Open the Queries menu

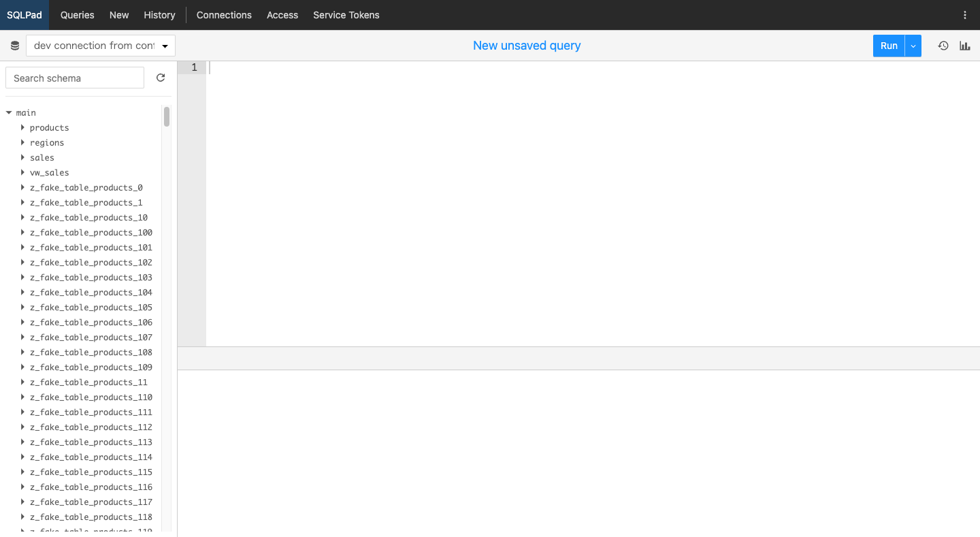click(x=78, y=15)
